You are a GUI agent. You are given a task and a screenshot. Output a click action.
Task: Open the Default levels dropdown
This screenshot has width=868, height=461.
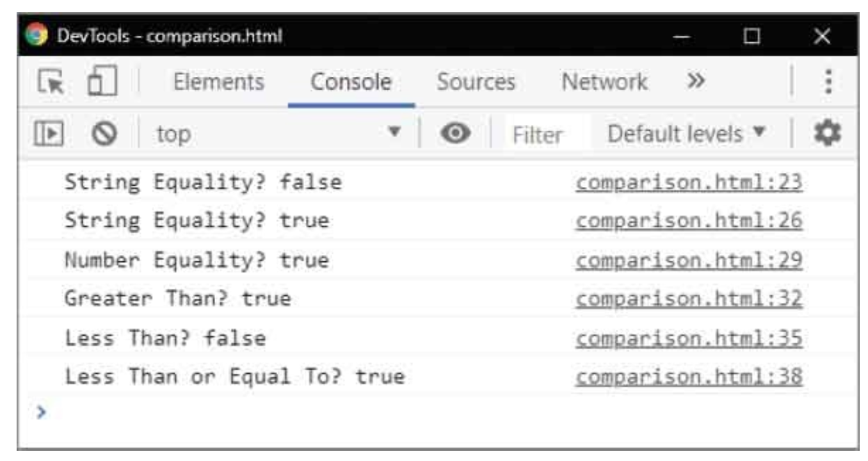[x=686, y=134]
